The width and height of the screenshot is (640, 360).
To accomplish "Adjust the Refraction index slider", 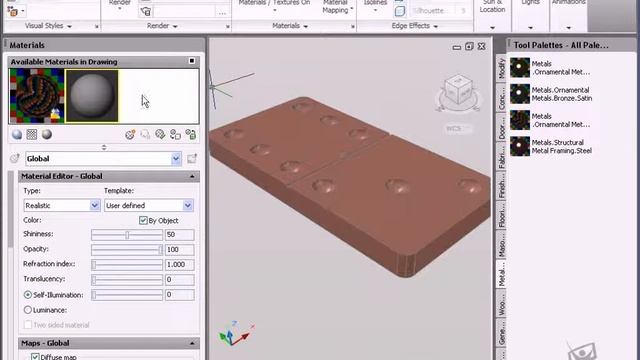I will click(x=127, y=265).
